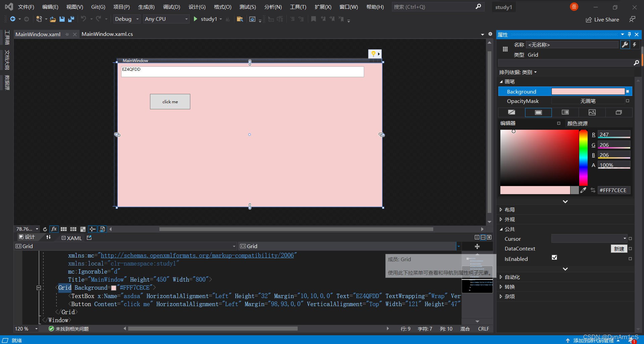Click the save file floppy icon
This screenshot has height=344, width=644.
[62, 19]
